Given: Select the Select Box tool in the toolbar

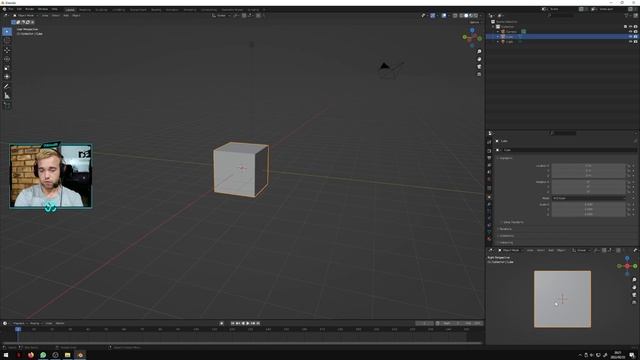Looking at the screenshot, I should [x=7, y=31].
